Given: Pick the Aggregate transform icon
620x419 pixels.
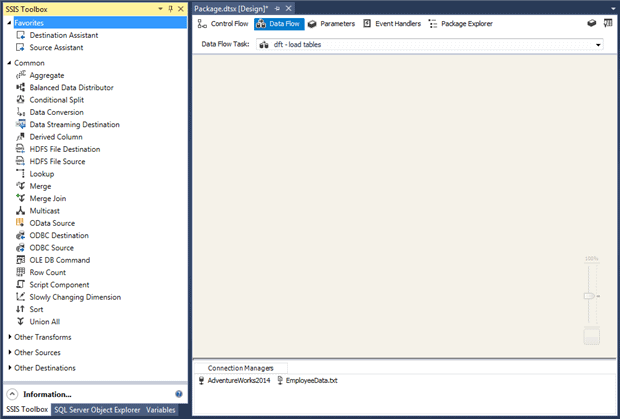Looking at the screenshot, I should (20, 75).
